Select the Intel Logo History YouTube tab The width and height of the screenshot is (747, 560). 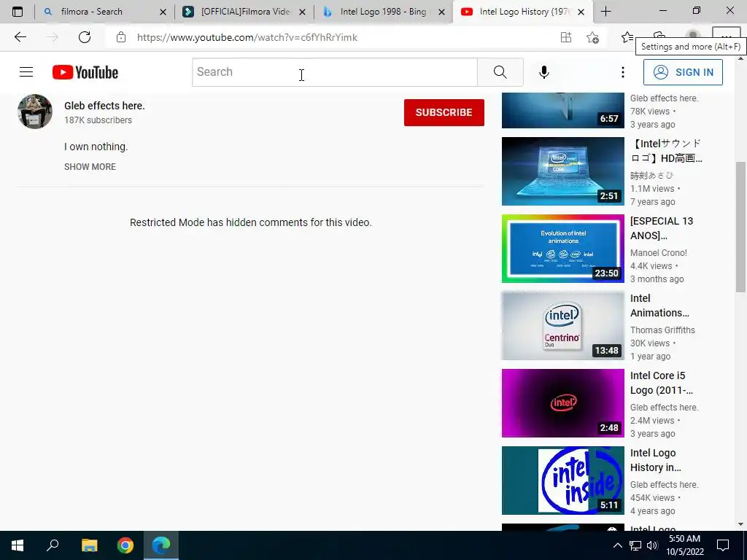pyautogui.click(x=523, y=12)
